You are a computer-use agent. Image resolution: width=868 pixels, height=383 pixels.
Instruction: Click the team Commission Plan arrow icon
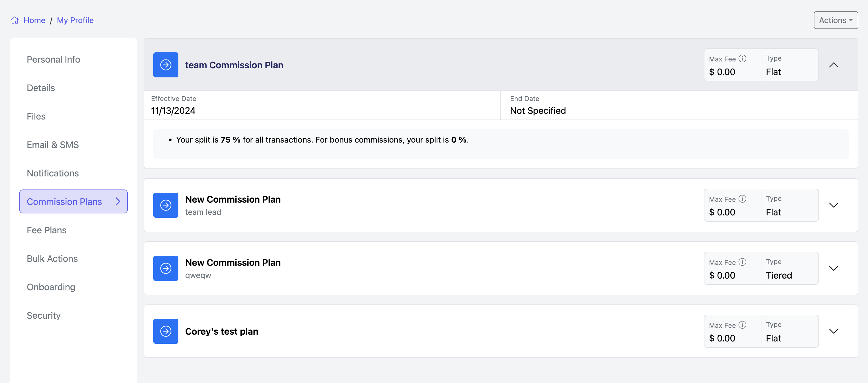[166, 65]
